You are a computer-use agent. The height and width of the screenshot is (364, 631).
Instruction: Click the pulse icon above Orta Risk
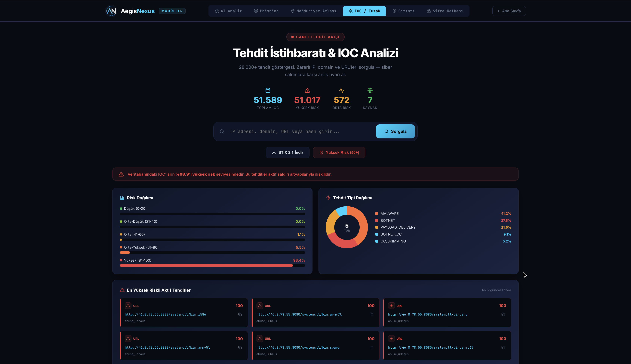[x=342, y=90]
